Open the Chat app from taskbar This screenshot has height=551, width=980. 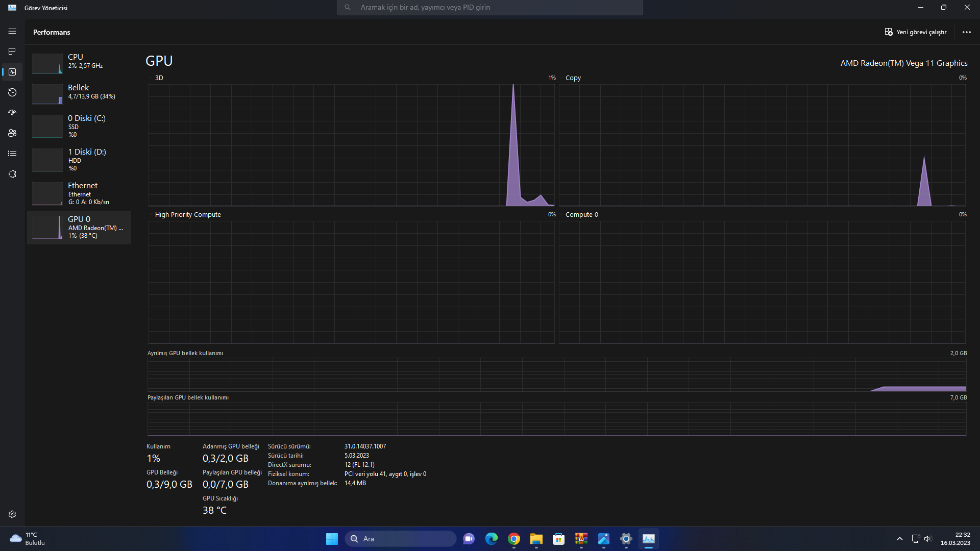click(469, 539)
